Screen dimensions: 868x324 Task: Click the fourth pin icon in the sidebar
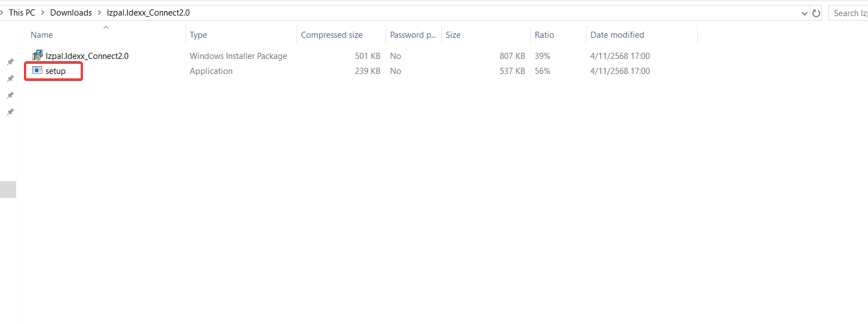pos(10,112)
